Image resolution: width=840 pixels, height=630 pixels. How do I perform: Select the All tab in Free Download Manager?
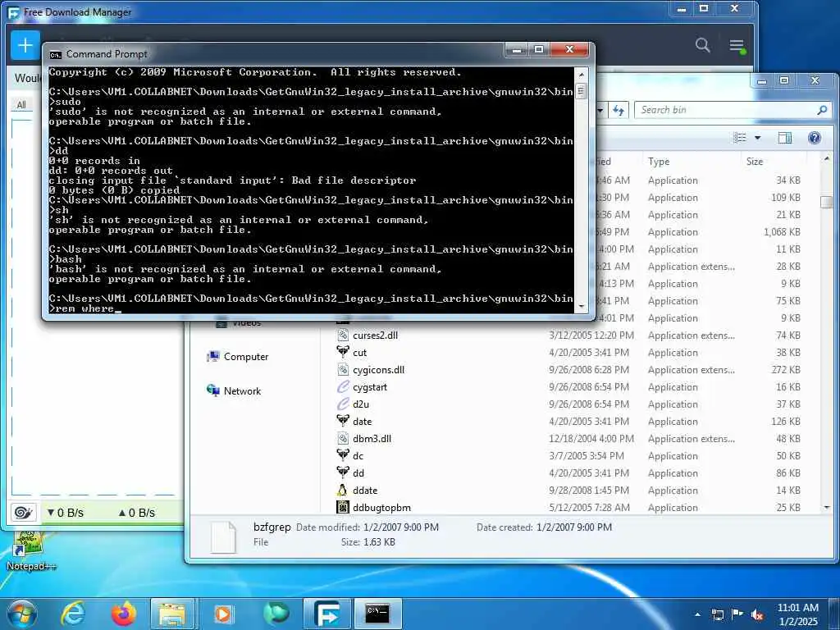(x=21, y=104)
